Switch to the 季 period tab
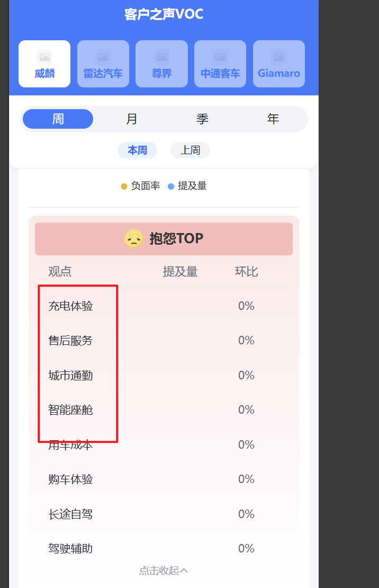Screen dimensions: 379x588 tap(202, 119)
